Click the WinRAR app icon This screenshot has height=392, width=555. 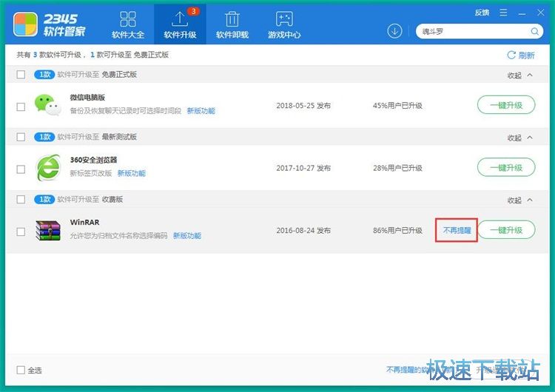48,230
